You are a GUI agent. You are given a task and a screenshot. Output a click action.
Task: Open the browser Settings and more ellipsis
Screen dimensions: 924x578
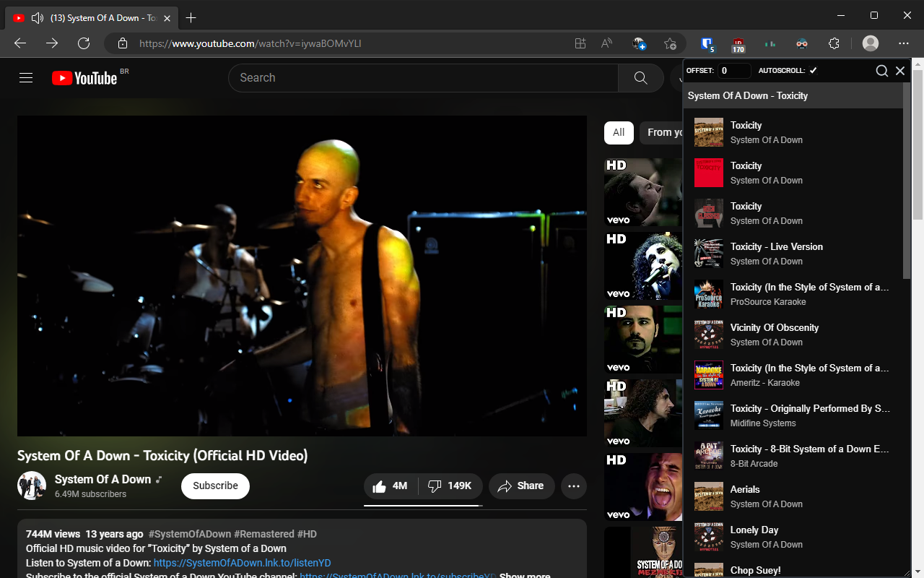(x=904, y=43)
